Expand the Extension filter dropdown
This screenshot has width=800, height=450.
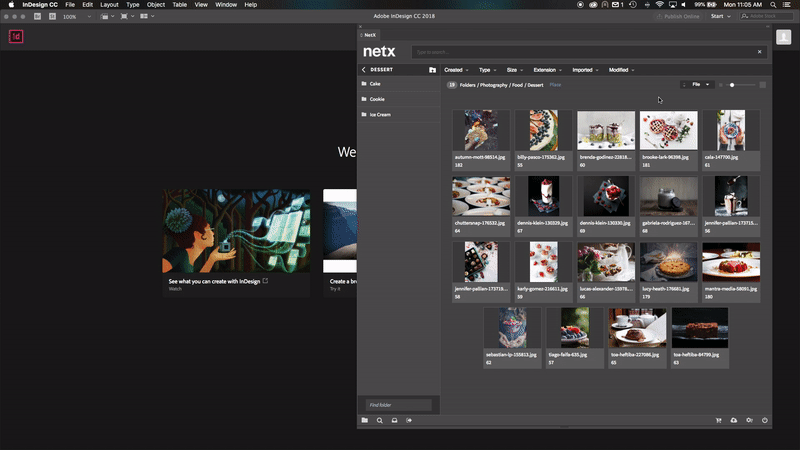click(547, 70)
